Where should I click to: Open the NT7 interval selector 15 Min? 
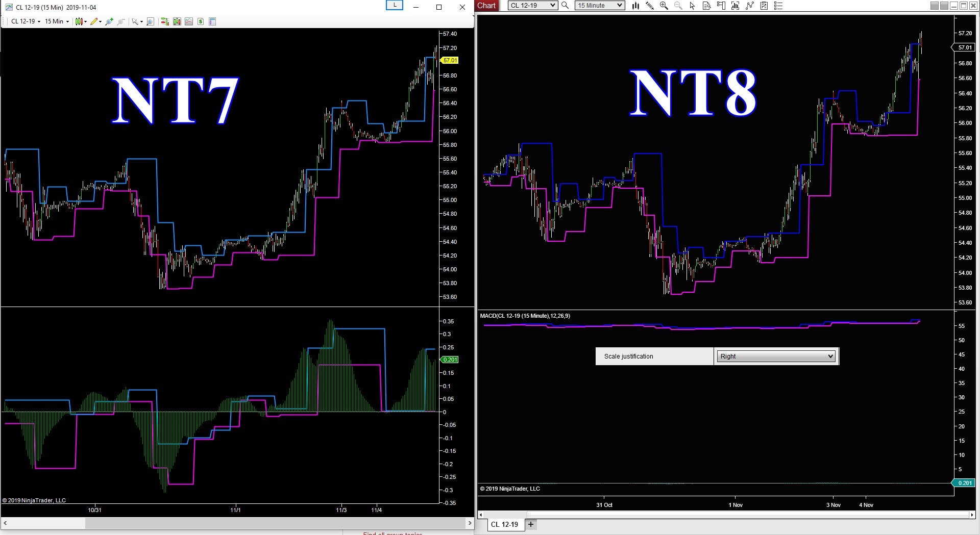57,21
